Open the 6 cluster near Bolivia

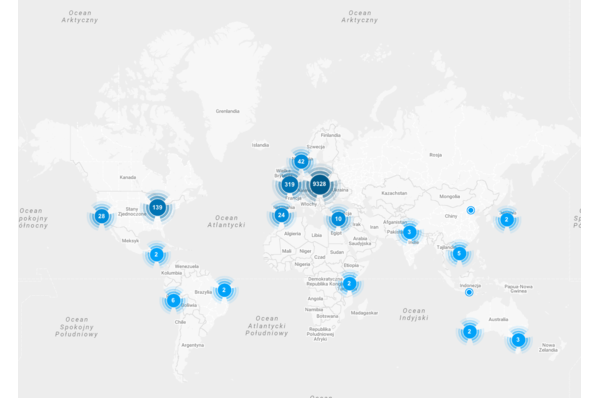coord(173,300)
